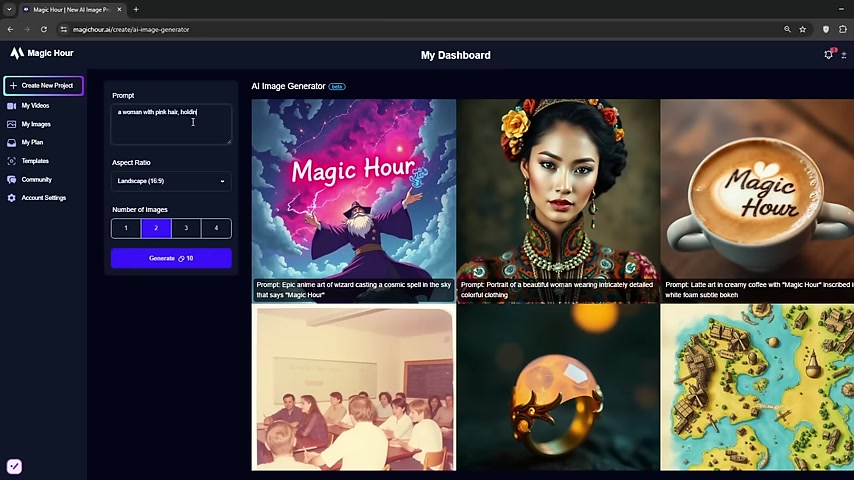Open the user profile icon
This screenshot has height=480, width=854.
[x=844, y=55]
